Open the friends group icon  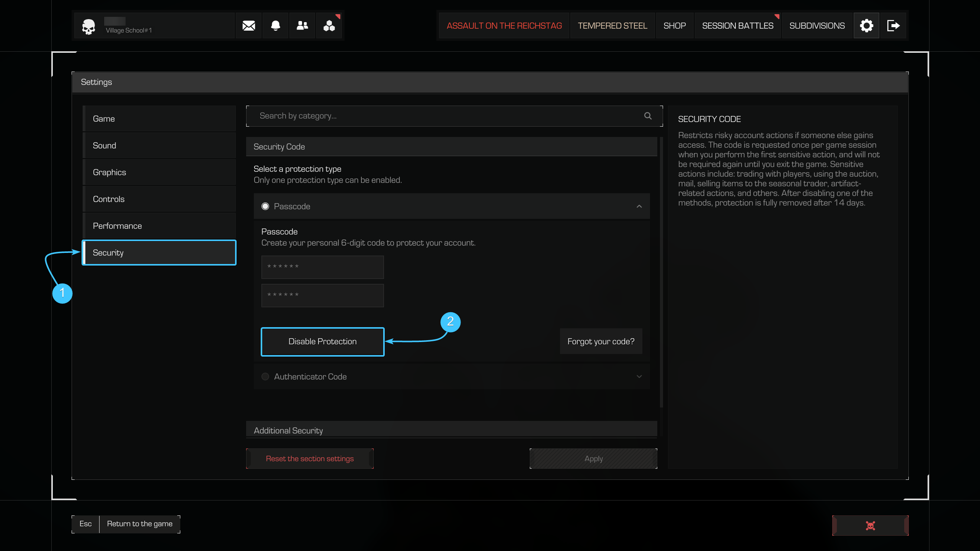click(x=302, y=26)
